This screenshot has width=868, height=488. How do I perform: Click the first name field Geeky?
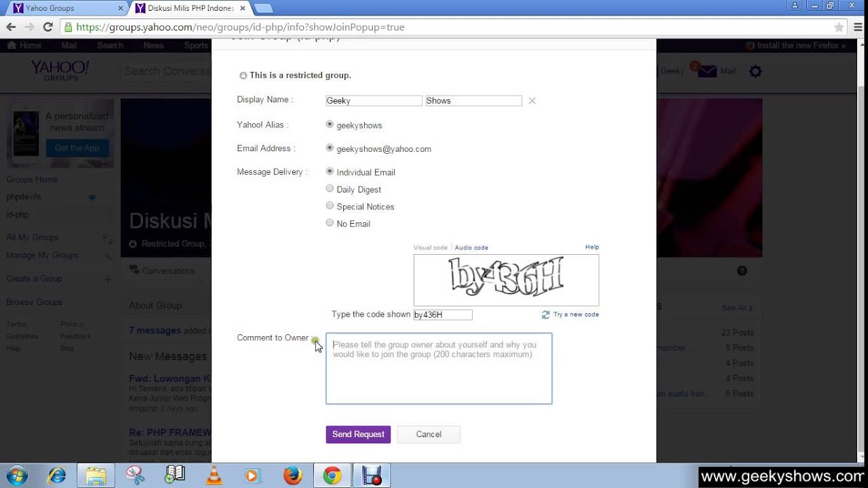pyautogui.click(x=374, y=100)
